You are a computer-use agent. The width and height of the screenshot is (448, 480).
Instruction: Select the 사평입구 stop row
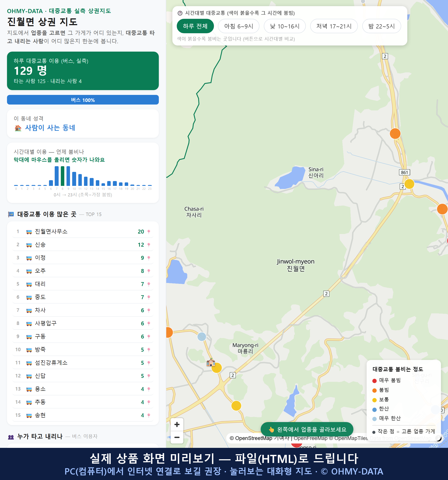tap(83, 324)
